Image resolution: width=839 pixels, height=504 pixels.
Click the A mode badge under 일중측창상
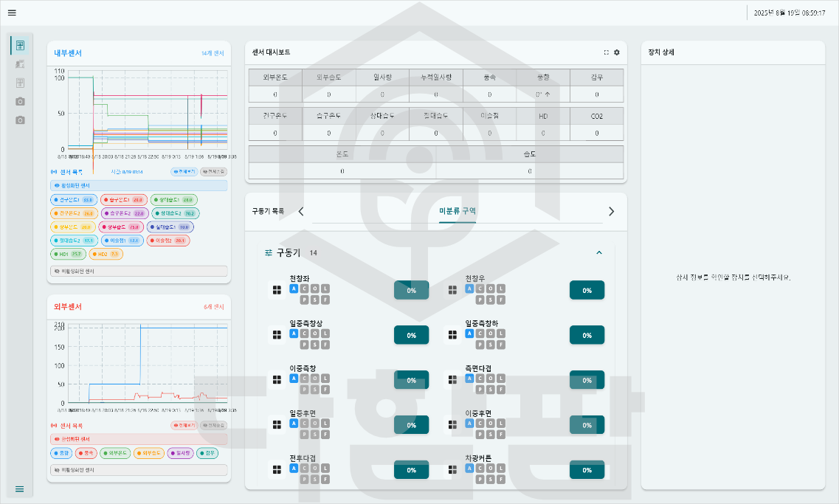294,334
